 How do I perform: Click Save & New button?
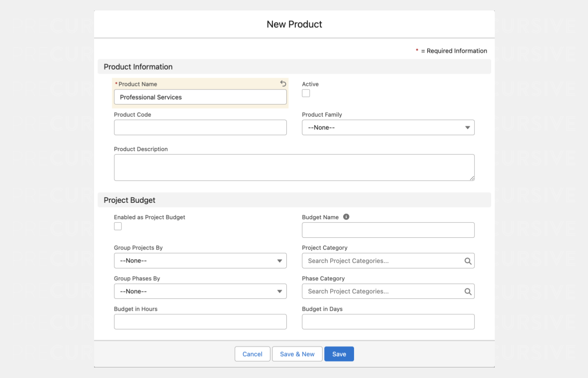pos(297,354)
